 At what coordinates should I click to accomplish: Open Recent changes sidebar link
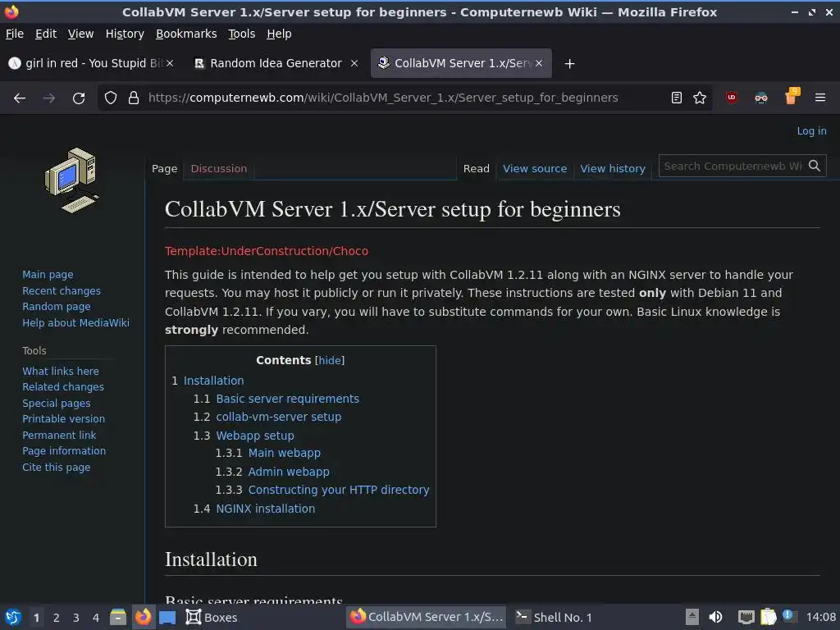[61, 291]
